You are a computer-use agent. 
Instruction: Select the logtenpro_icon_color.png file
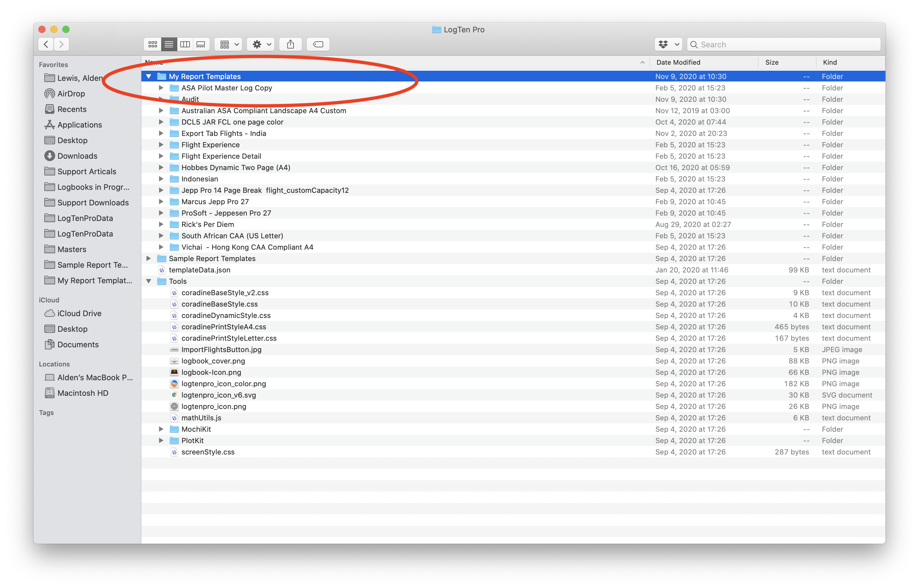pos(513,384)
